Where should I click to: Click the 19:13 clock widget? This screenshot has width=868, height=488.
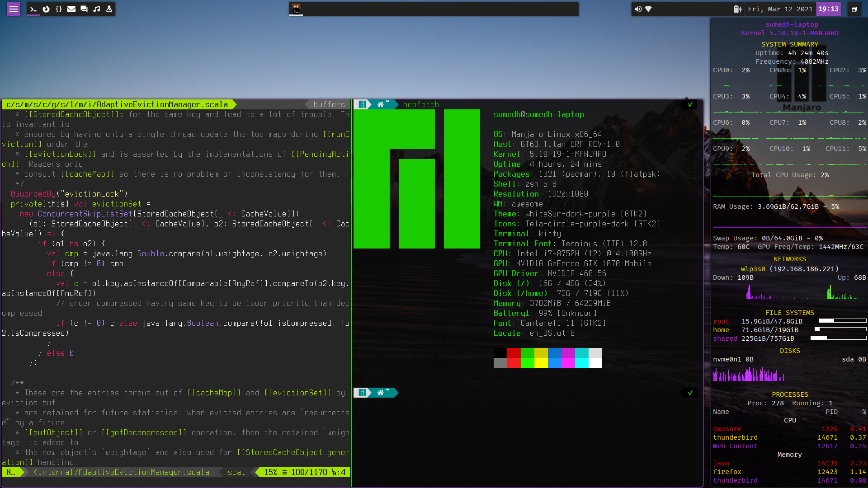tap(828, 9)
